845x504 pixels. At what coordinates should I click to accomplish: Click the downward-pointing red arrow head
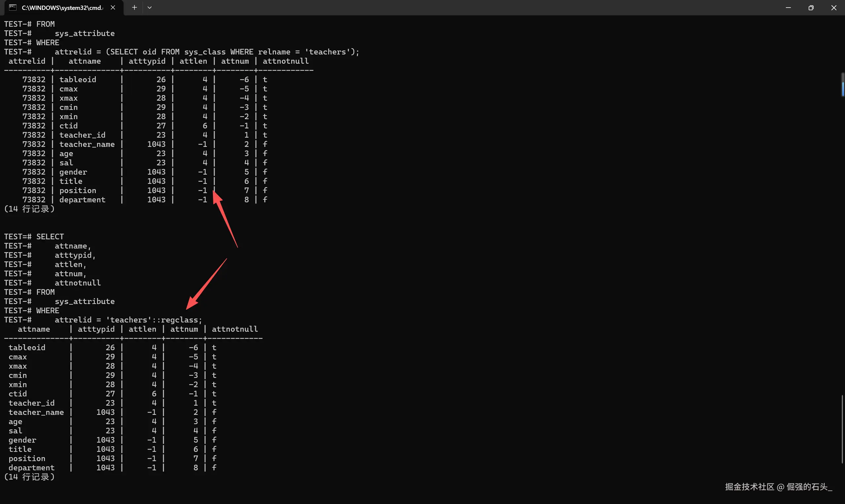(x=192, y=303)
